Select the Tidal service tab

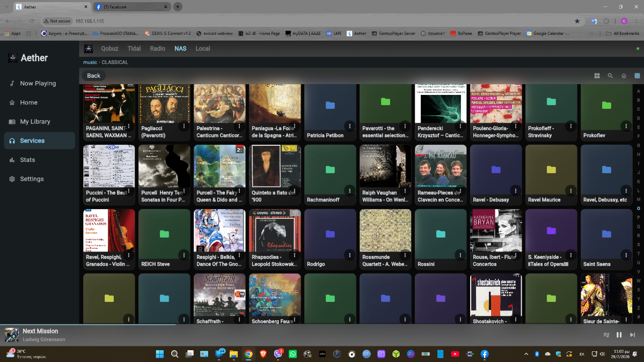coord(134,48)
